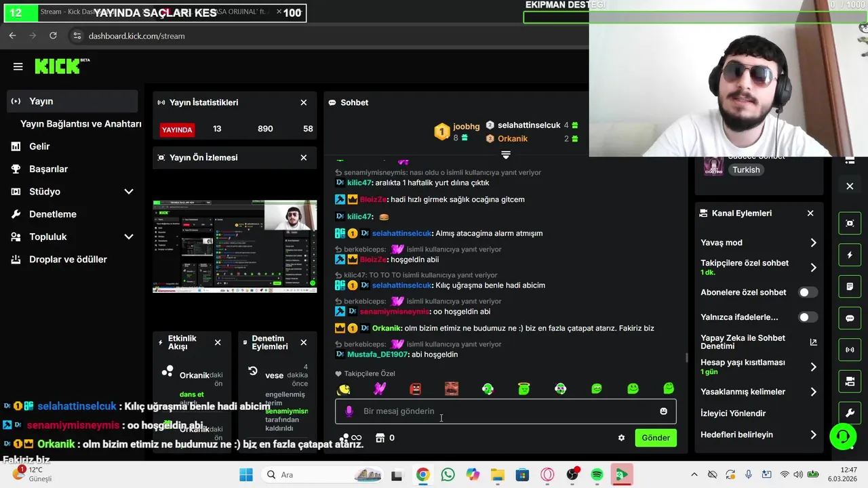Click the chat bubble icon in right strip
The width and height of the screenshot is (868, 488).
[x=850, y=318]
